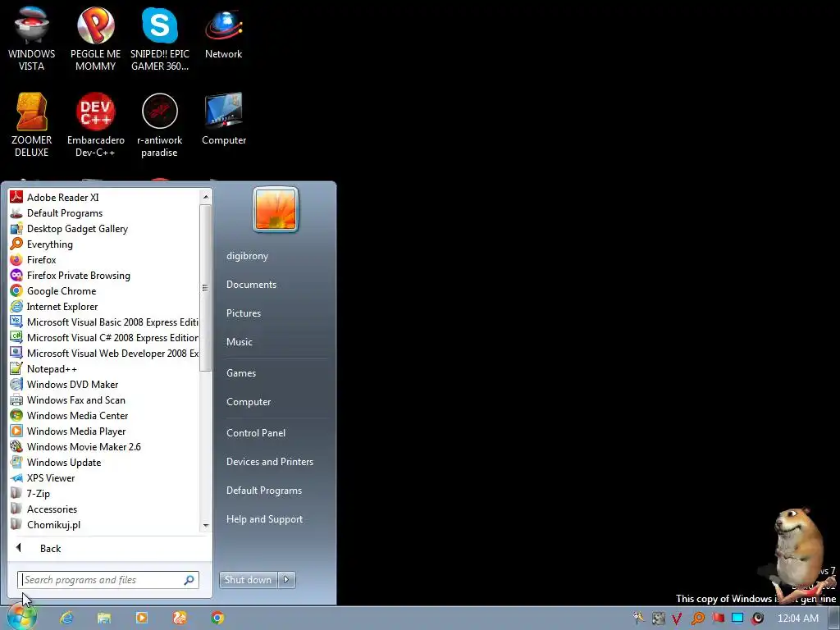
Task: Click the orange magnifier Everything tray icon
Action: (x=697, y=619)
